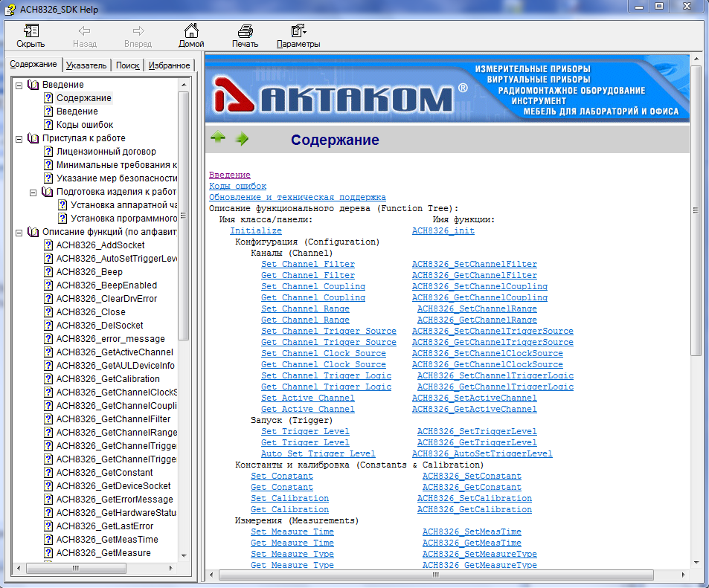Image resolution: width=709 pixels, height=588 pixels.
Task: Open the Поиск tab
Action: click(x=127, y=65)
